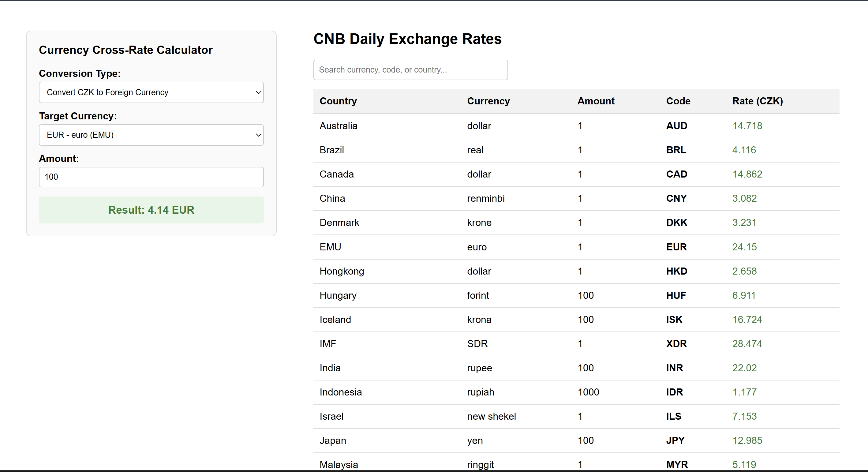The image size is (868, 472).
Task: Click the rate value 3.082
Action: [744, 198]
